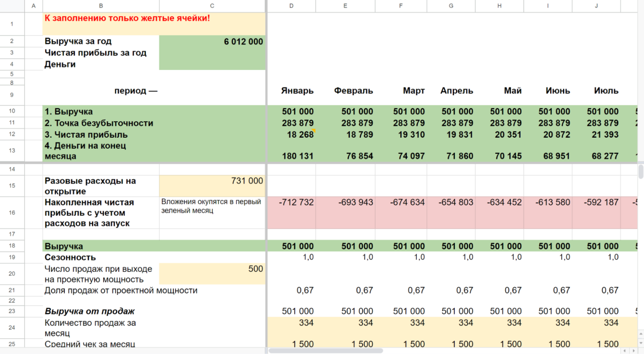The image size is (644, 354).
Task: Select column D header
Action: pos(291,6)
